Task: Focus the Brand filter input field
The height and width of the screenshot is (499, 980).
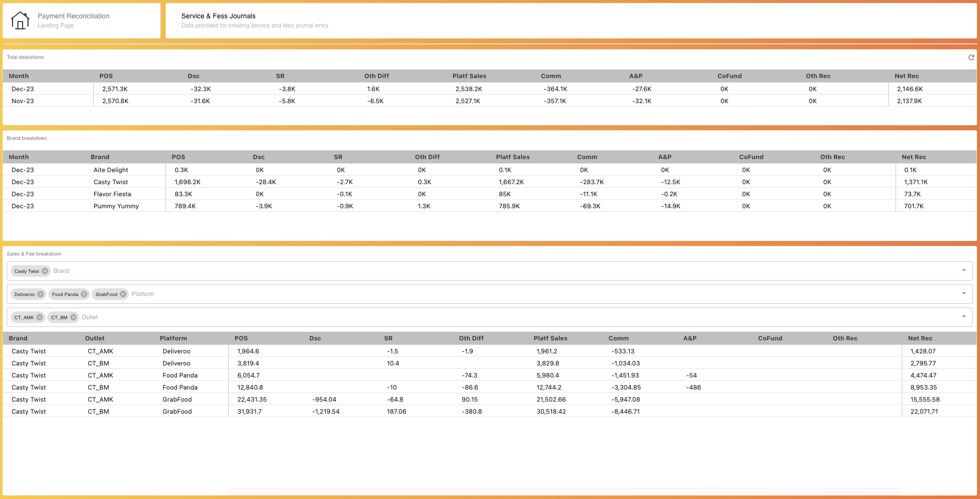Action: tap(489, 271)
